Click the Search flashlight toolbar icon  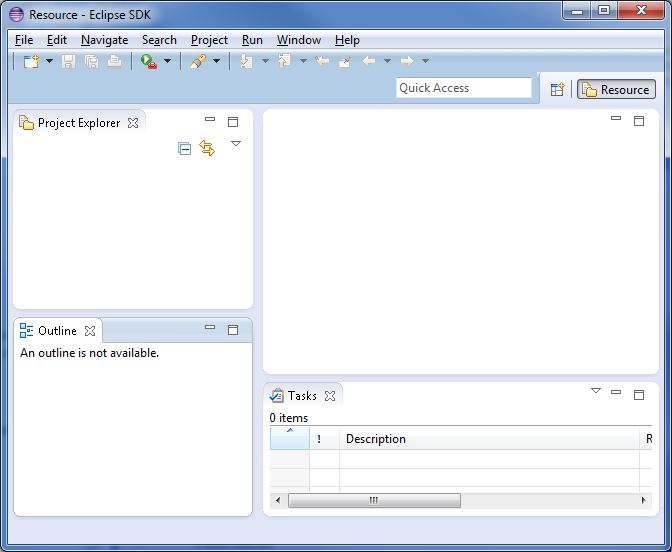tap(198, 61)
